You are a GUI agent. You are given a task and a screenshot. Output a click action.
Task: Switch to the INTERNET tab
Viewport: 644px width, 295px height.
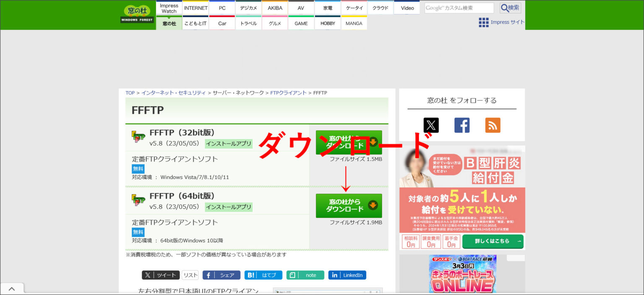click(195, 8)
